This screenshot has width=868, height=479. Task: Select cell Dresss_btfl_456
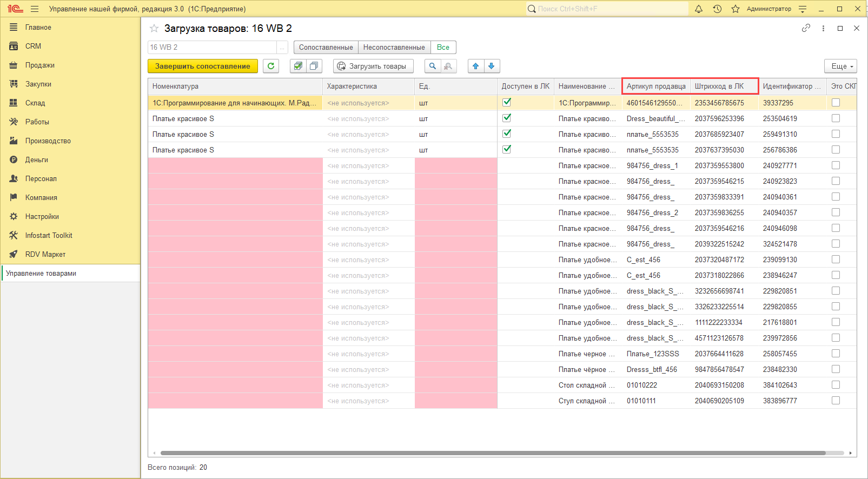[656, 369]
